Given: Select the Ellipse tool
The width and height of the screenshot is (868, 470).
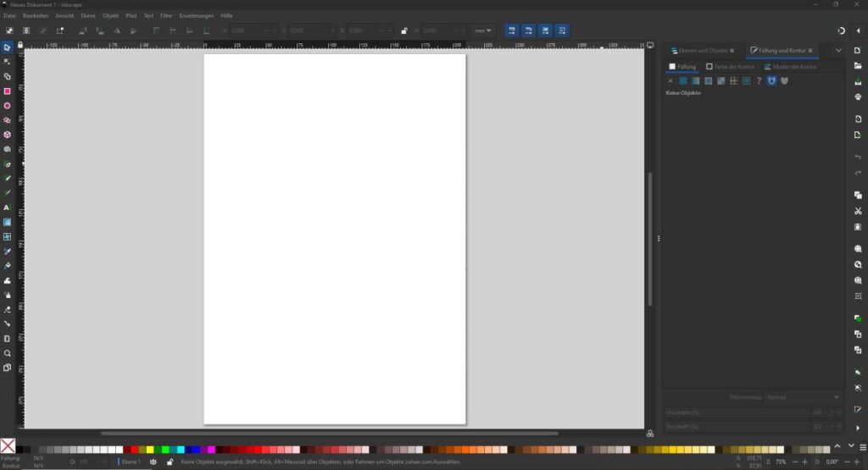Looking at the screenshot, I should tap(7, 106).
